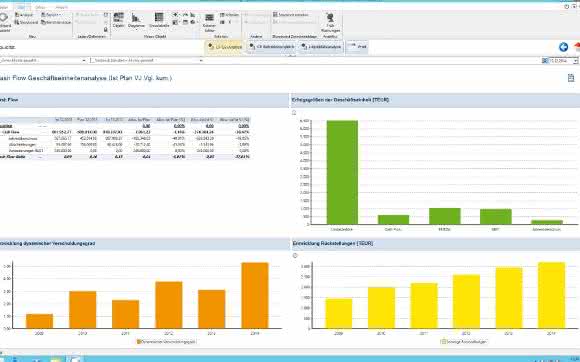Image resolution: width=580 pixels, height=362 pixels.
Task: Click the Storyboard item in the Neu group
Action: (26, 23)
